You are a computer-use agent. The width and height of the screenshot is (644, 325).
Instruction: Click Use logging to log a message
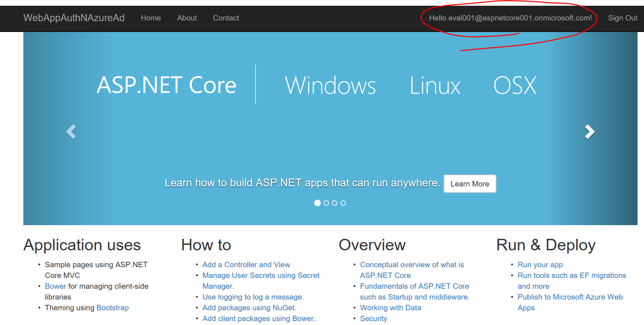coord(253,297)
